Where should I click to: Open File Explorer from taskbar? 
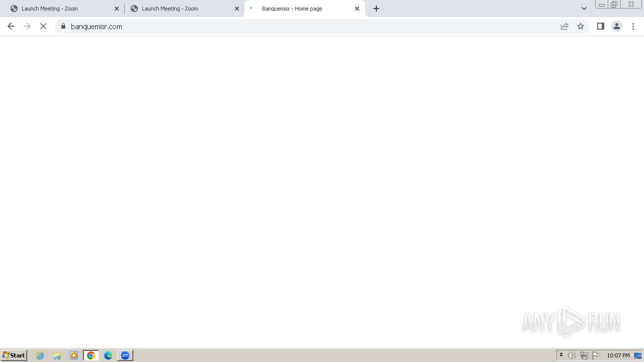[x=57, y=355]
